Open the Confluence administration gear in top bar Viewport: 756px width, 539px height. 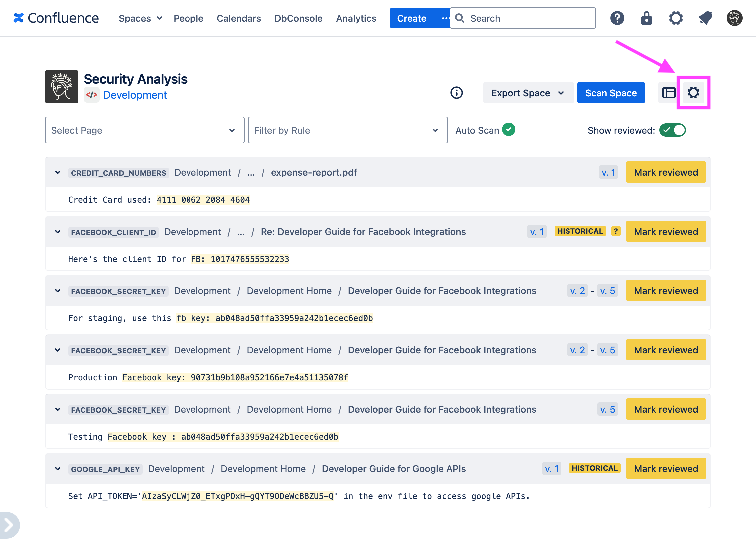(676, 18)
